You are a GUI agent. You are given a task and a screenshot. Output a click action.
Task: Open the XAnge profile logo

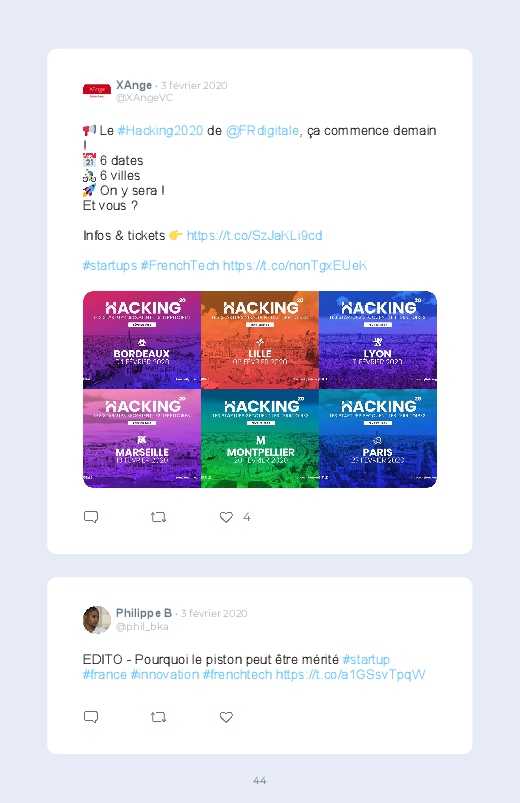(97, 91)
